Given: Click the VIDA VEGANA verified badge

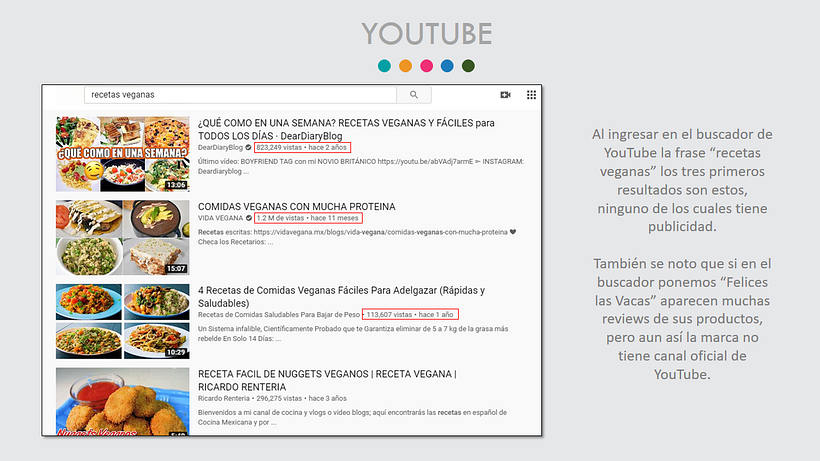Looking at the screenshot, I should point(249,218).
